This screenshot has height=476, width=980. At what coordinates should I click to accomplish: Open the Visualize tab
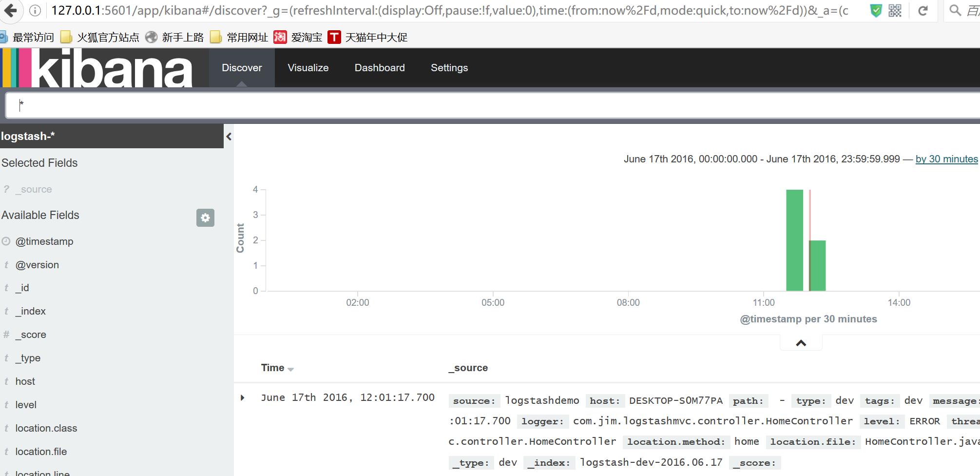click(x=308, y=68)
